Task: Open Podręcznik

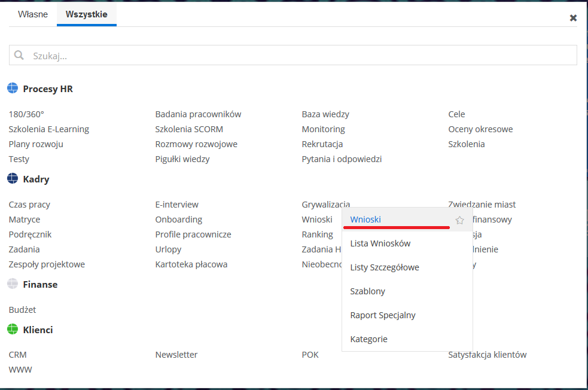Action: coord(31,234)
